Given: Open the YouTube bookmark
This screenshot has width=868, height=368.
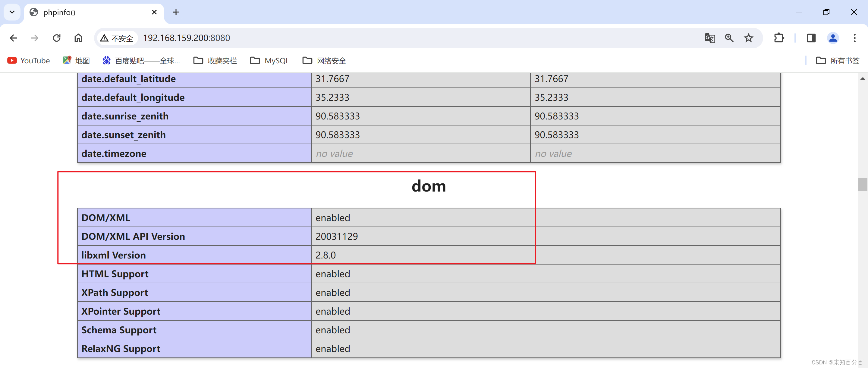Looking at the screenshot, I should point(29,61).
